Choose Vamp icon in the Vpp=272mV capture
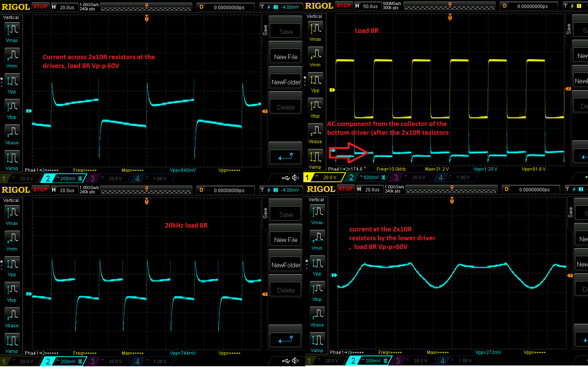Screen dimensions: 588x367 [x=317, y=340]
